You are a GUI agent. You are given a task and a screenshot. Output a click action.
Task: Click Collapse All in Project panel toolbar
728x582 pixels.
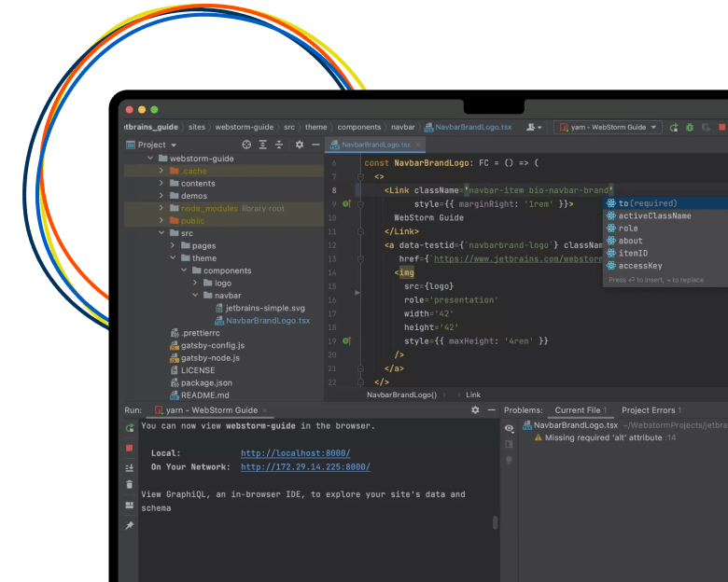[x=279, y=145]
